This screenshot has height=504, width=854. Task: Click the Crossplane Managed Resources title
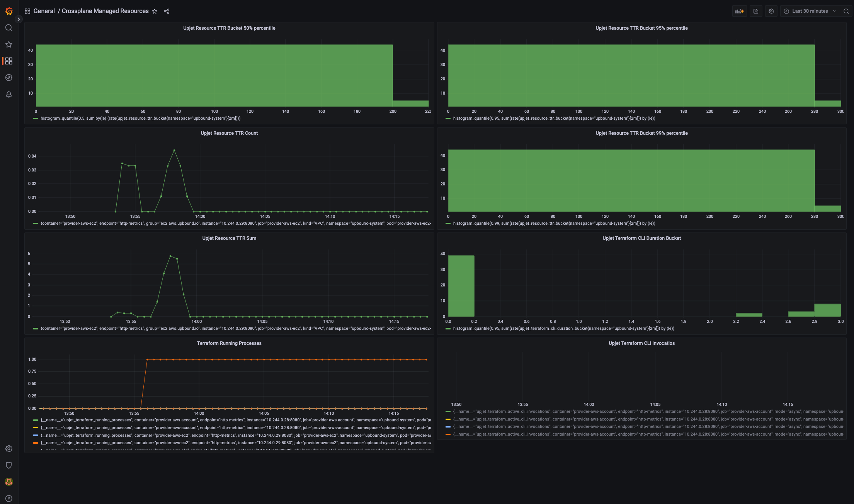[x=105, y=11]
